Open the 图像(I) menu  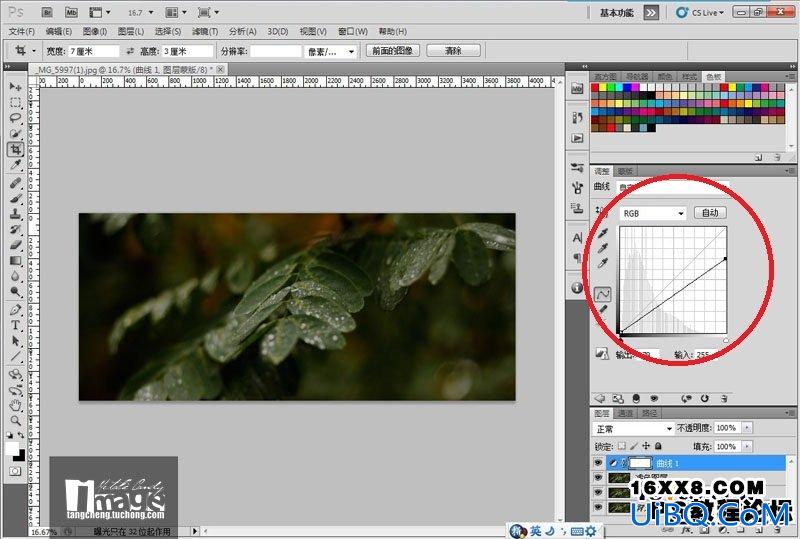tap(94, 32)
